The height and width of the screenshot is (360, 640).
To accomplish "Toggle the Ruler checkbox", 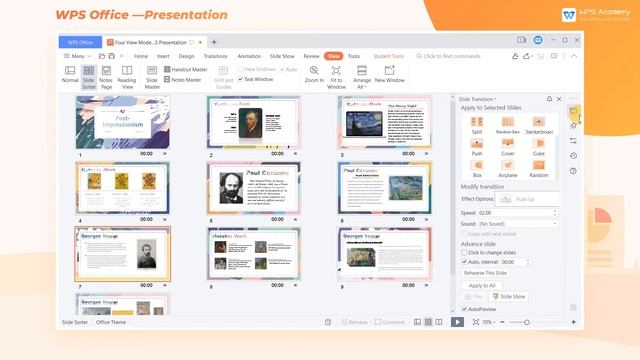I will click(282, 69).
